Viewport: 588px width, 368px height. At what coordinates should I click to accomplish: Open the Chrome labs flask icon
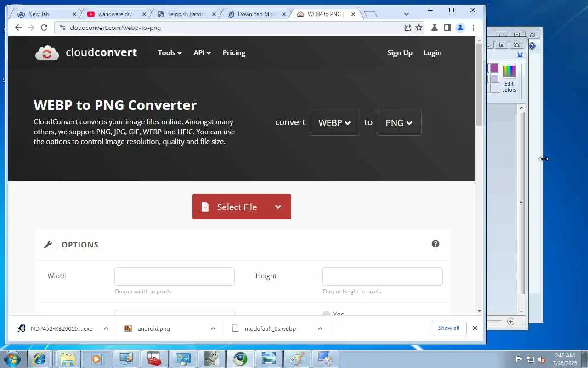pyautogui.click(x=434, y=28)
